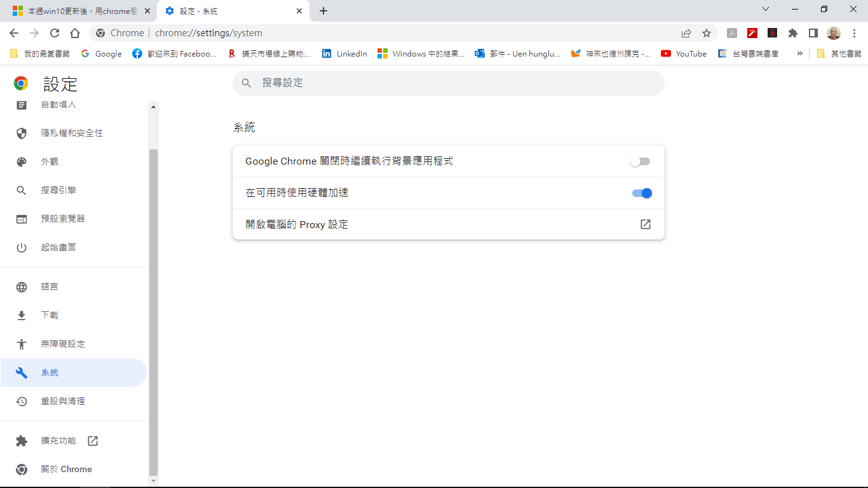Select the 設定 - 系統 tab
868x488 pixels.
tap(233, 11)
